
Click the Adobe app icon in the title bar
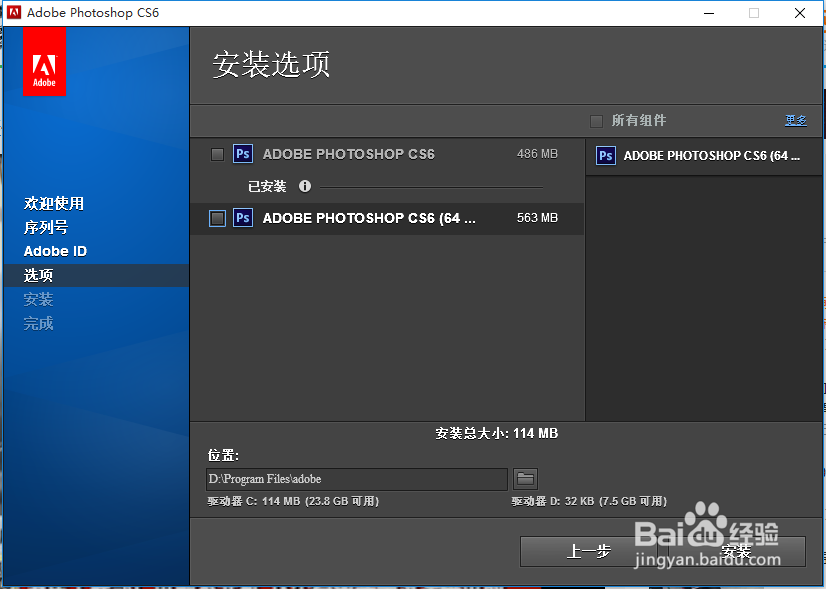click(14, 13)
